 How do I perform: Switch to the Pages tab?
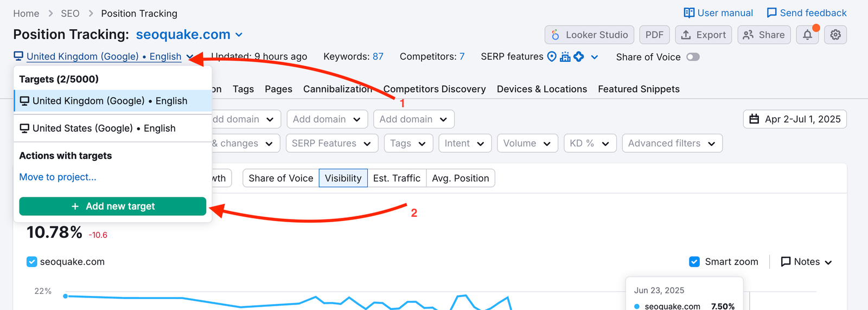[x=278, y=89]
